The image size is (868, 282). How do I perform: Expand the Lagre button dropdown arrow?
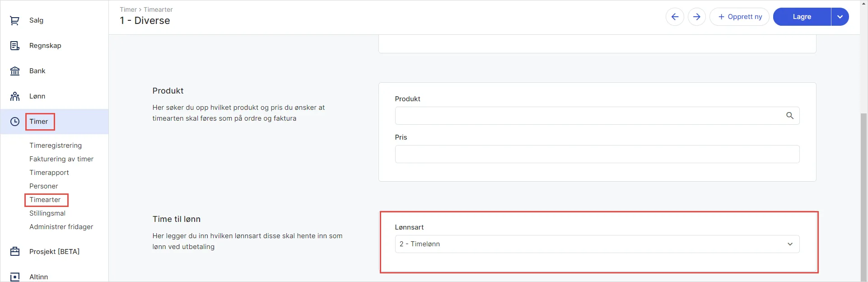(840, 17)
